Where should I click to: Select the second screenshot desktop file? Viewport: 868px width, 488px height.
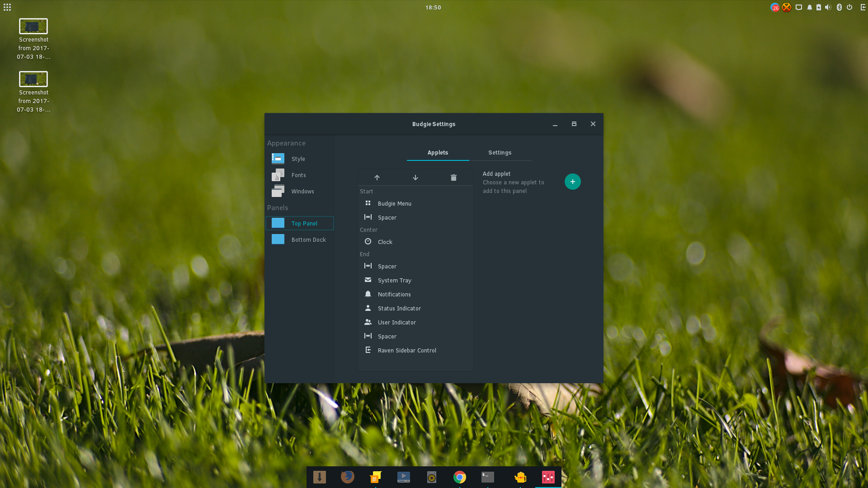(x=33, y=92)
